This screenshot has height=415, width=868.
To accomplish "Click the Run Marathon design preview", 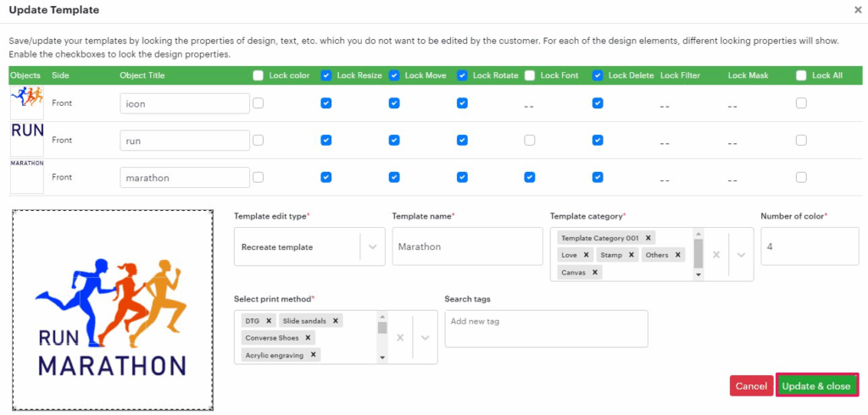I will point(112,310).
